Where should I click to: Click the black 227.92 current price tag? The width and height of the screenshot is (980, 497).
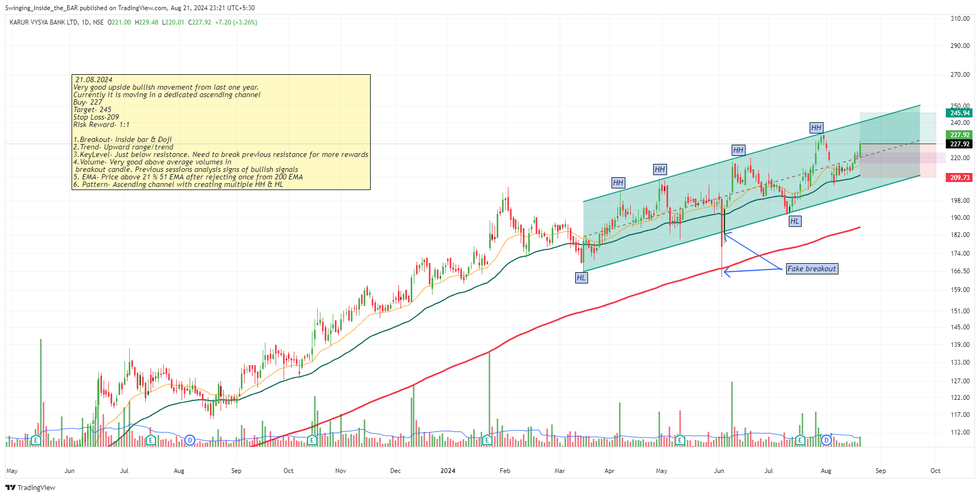pyautogui.click(x=959, y=144)
